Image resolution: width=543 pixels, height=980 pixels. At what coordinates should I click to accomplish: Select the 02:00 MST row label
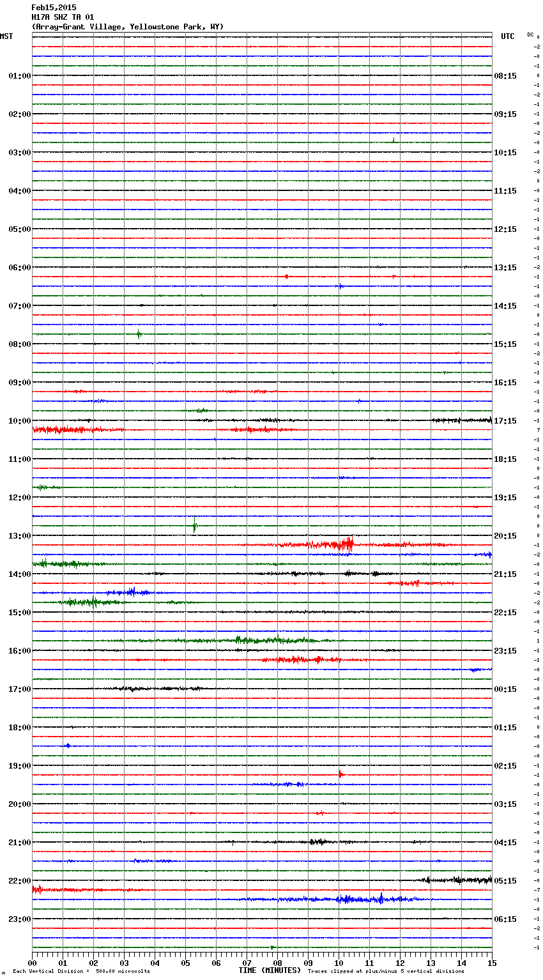(x=20, y=114)
